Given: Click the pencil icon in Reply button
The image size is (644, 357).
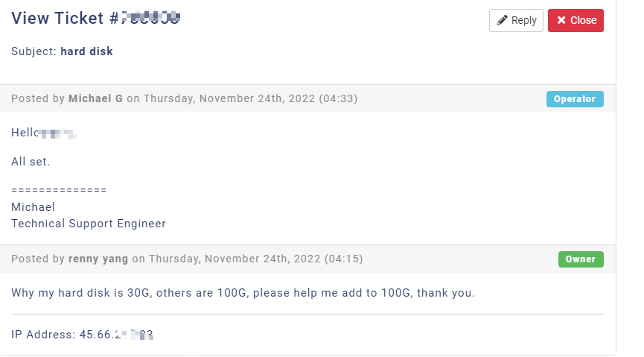Looking at the screenshot, I should (x=503, y=21).
